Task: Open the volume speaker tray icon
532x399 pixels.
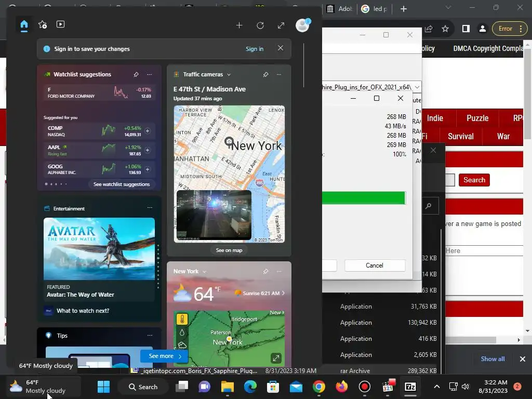Action: pyautogui.click(x=465, y=387)
